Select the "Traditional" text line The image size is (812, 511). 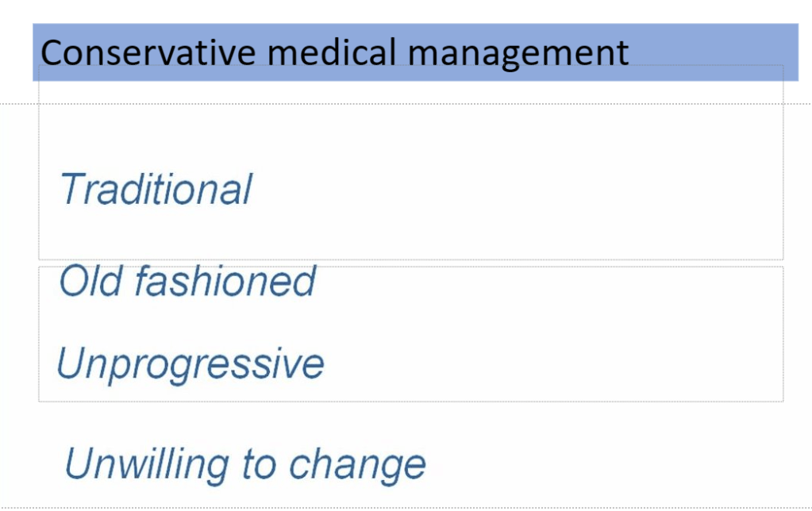[x=156, y=190]
